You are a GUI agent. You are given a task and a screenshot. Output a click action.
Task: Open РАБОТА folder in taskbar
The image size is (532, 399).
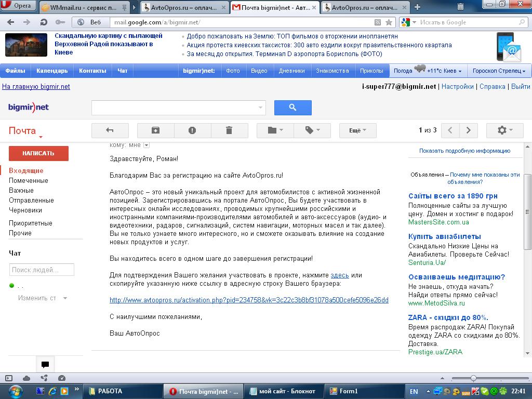122,392
